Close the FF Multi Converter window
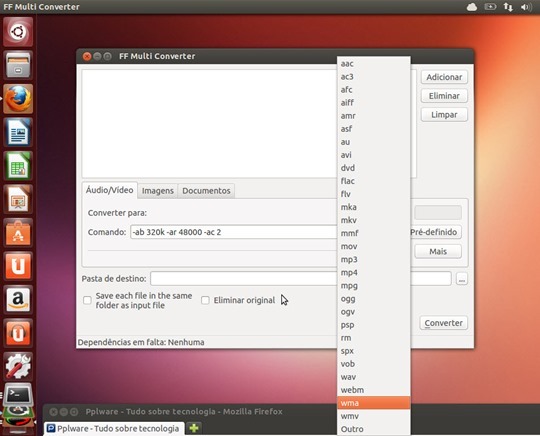Viewport: 540px width, 436px height. [87, 56]
